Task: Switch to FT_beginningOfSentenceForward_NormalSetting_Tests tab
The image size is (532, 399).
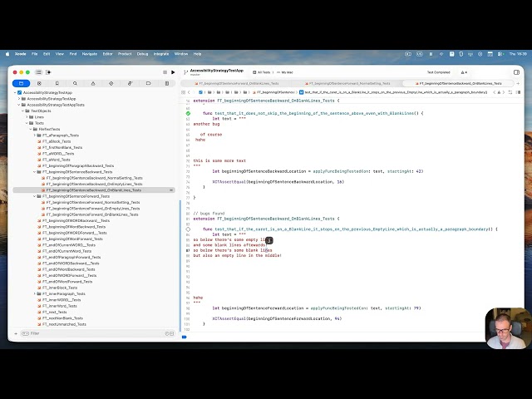Action: [351, 83]
